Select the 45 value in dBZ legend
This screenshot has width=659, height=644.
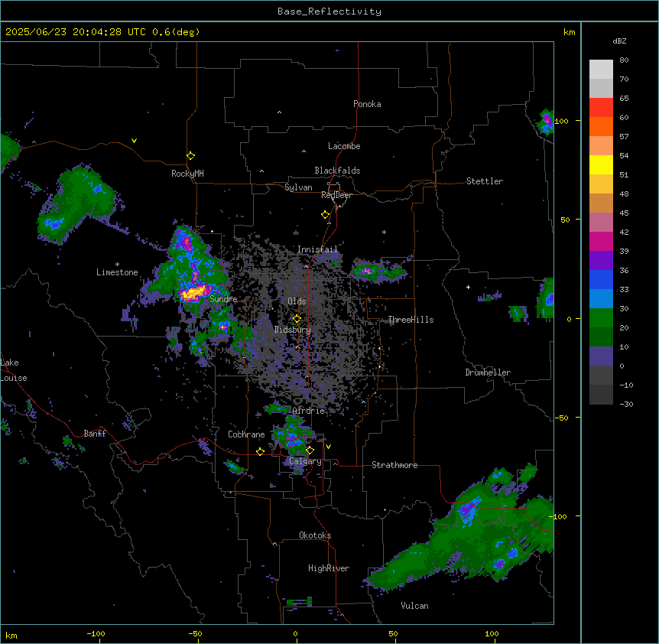click(624, 213)
